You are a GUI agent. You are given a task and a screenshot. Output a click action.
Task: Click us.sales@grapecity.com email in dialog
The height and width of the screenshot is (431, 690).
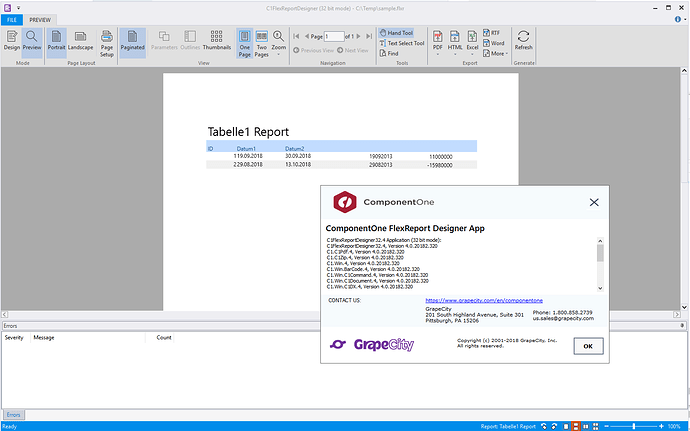563,318
